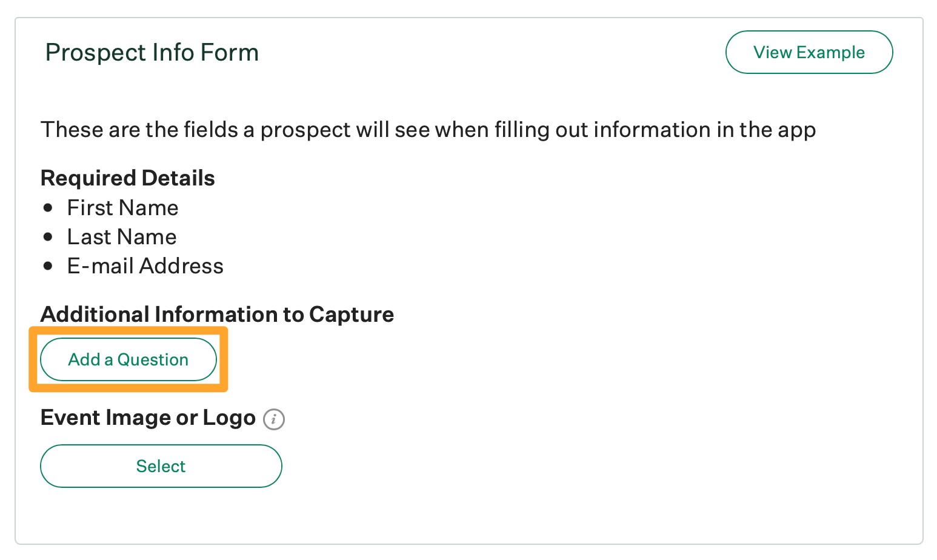Select the First Name required field text
The width and height of the screenshot is (937, 560).
[x=122, y=208]
